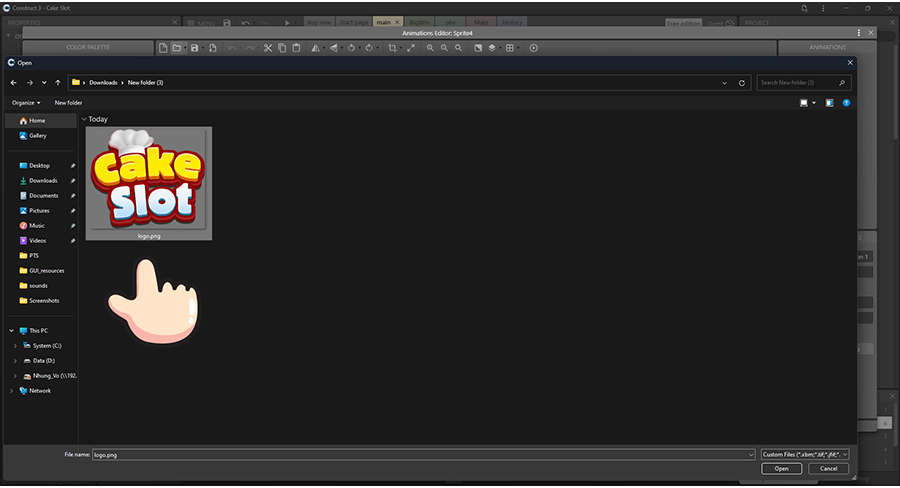Viewport: 900px width, 488px height.
Task: Click the Cancel button
Action: click(828, 468)
